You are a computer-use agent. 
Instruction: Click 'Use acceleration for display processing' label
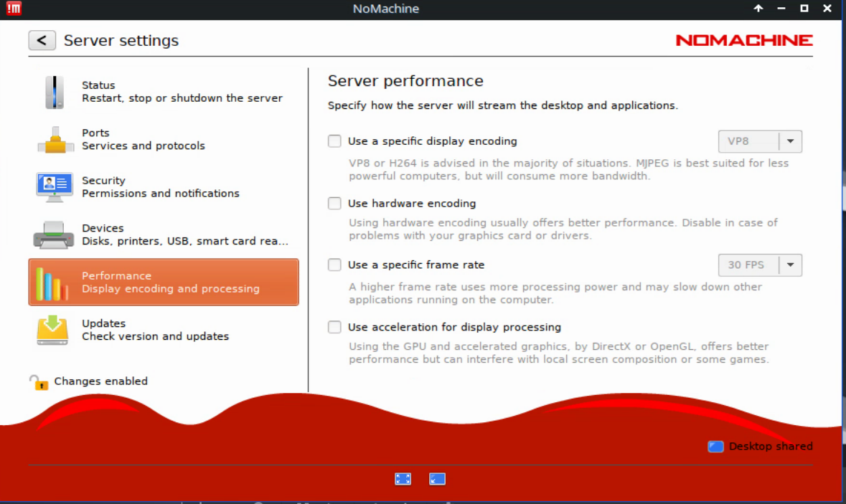[x=454, y=327]
